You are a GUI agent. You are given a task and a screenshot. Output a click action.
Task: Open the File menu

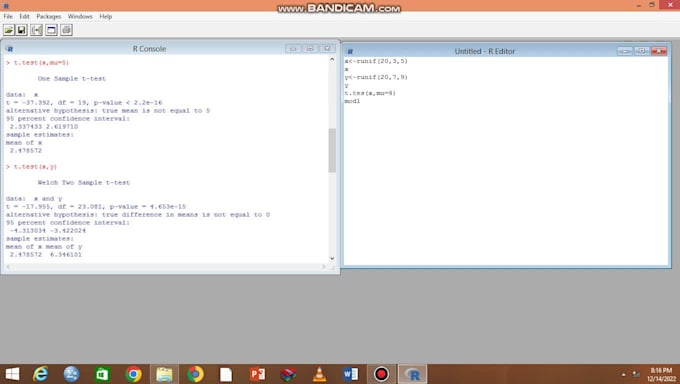[8, 16]
